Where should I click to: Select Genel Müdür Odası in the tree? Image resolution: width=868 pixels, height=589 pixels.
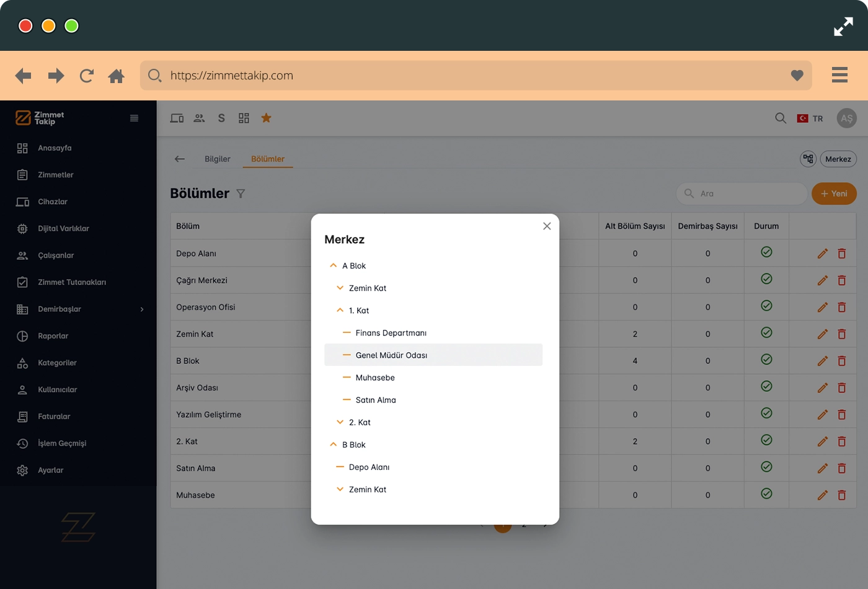tap(433, 355)
